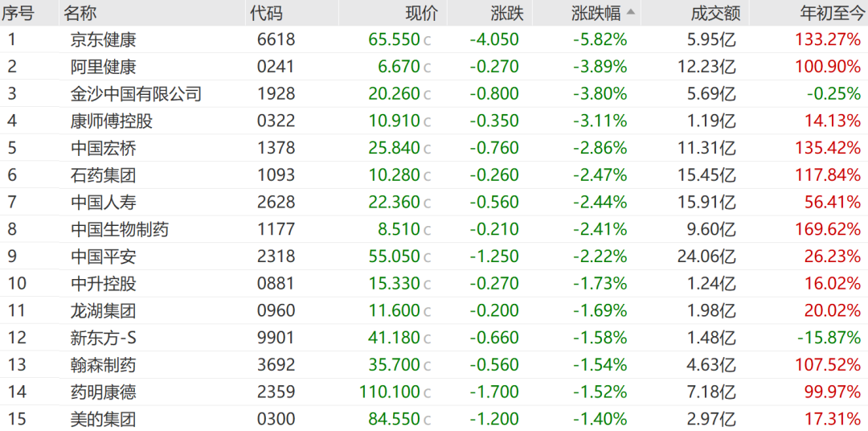Sort table by 年初至今 column header
This screenshot has width=868, height=431.
(x=829, y=13)
